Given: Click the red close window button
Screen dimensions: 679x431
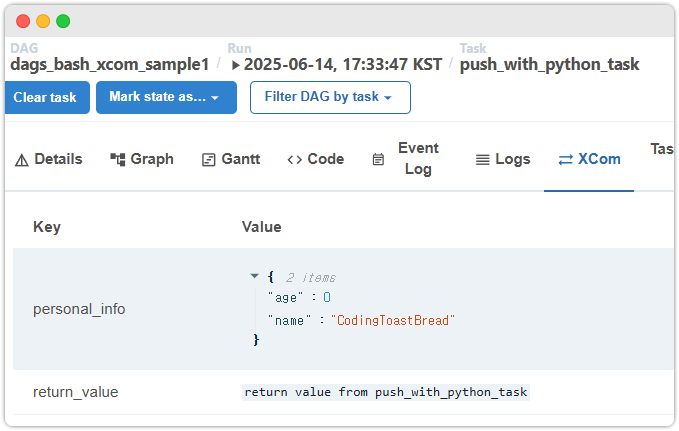Looking at the screenshot, I should point(23,21).
